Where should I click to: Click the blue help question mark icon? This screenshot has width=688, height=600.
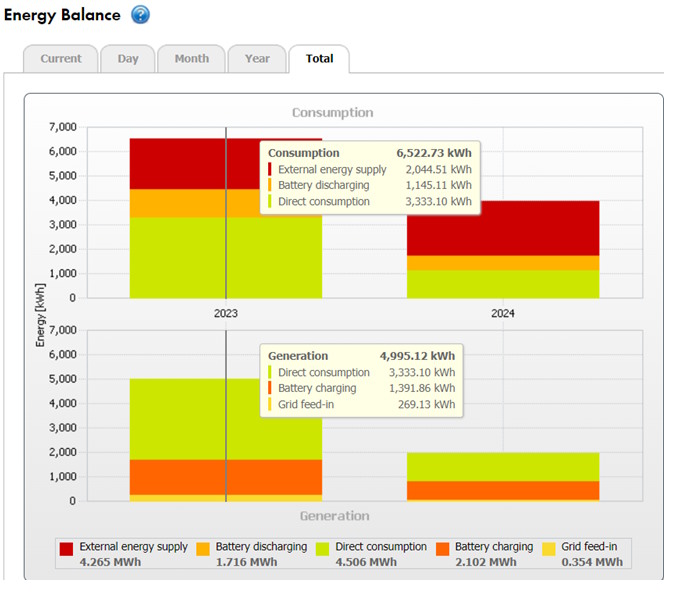(141, 15)
